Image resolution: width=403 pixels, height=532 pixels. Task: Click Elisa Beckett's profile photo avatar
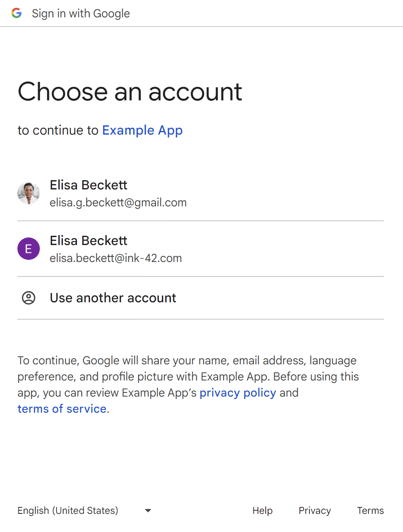click(x=28, y=193)
